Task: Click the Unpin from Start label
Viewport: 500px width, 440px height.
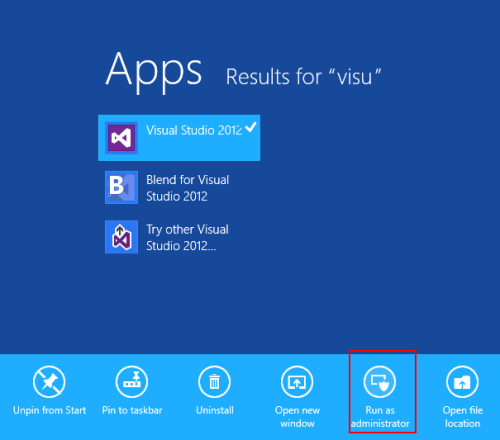Action: (x=49, y=410)
